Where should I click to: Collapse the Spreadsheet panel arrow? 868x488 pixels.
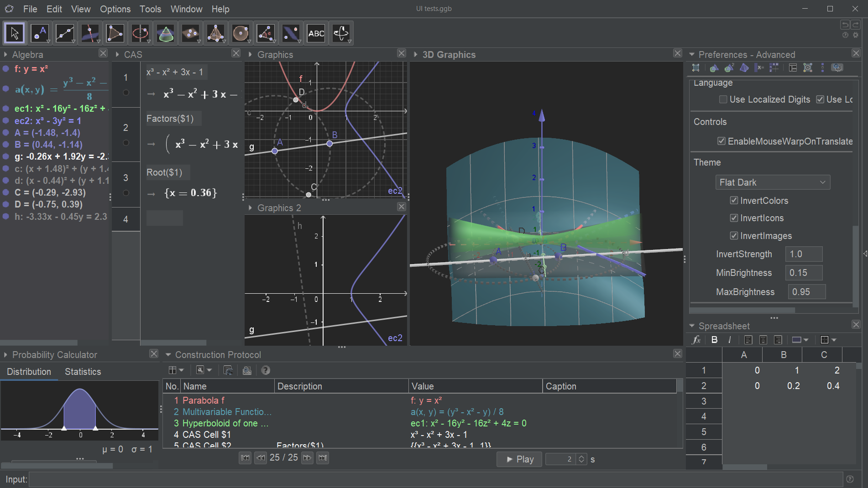point(692,326)
